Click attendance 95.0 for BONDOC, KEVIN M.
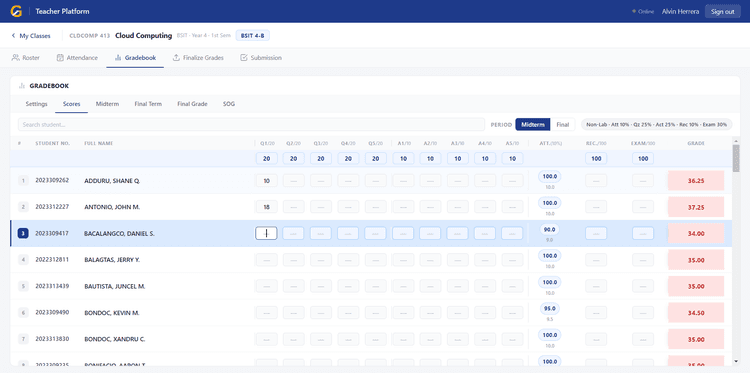This screenshot has width=750, height=373. (550, 308)
